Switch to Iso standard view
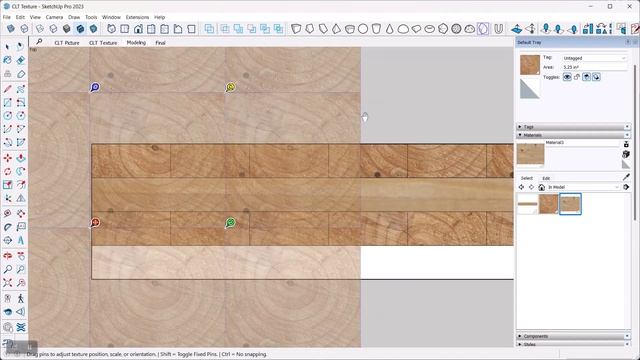Screen dimensions: 640x360 coord(111,29)
